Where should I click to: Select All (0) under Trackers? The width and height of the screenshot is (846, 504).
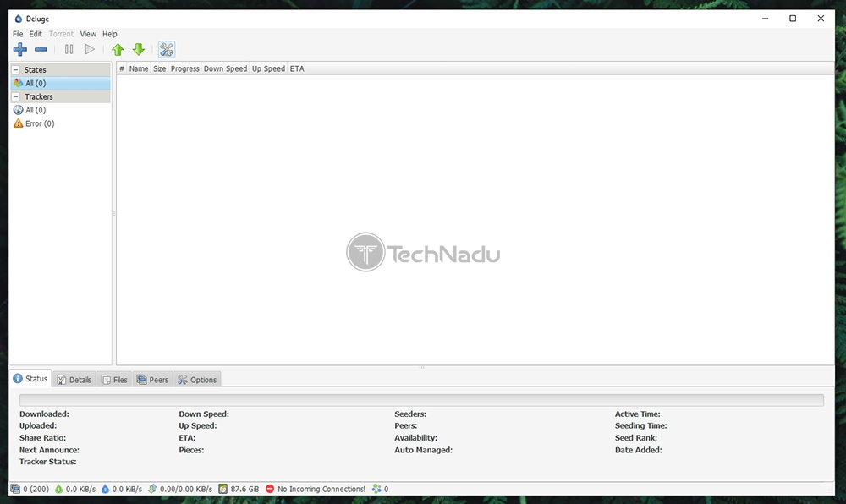60,110
